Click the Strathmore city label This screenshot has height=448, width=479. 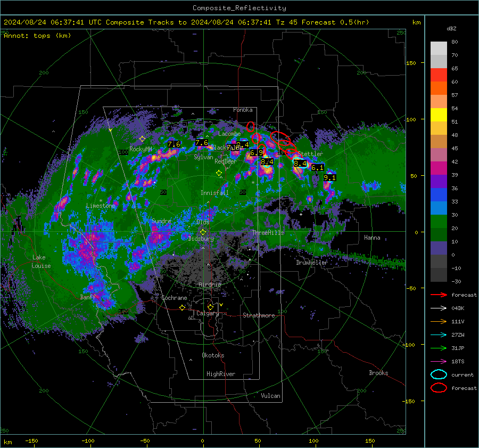click(259, 315)
